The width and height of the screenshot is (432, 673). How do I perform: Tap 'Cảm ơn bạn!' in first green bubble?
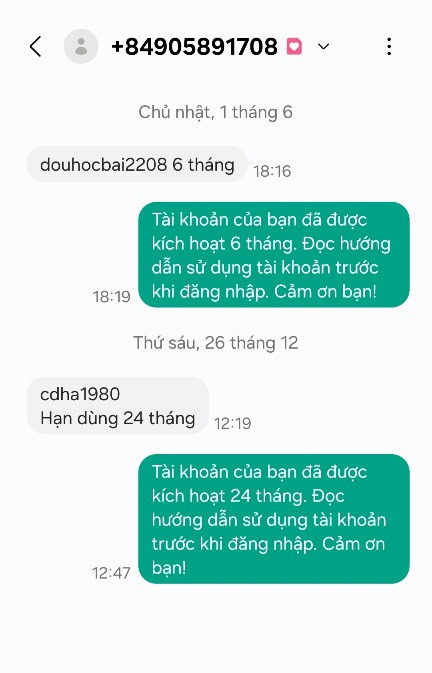[325, 292]
